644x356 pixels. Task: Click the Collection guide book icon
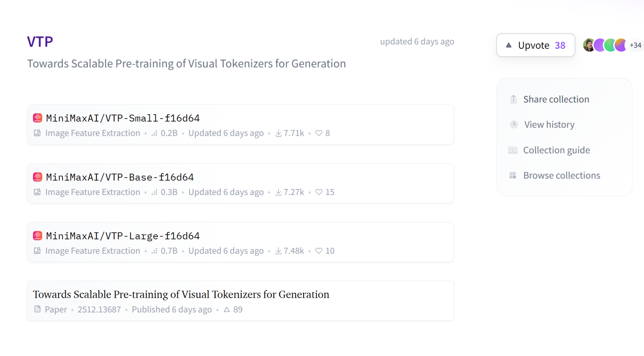(513, 150)
